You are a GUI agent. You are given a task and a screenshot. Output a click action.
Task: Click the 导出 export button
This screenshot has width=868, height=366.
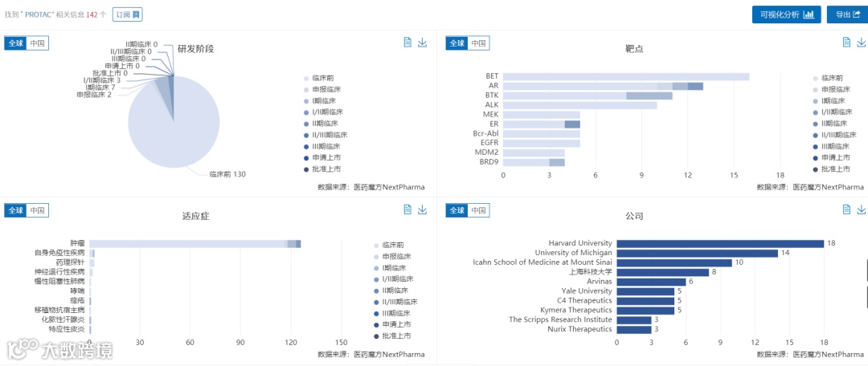[x=847, y=15]
